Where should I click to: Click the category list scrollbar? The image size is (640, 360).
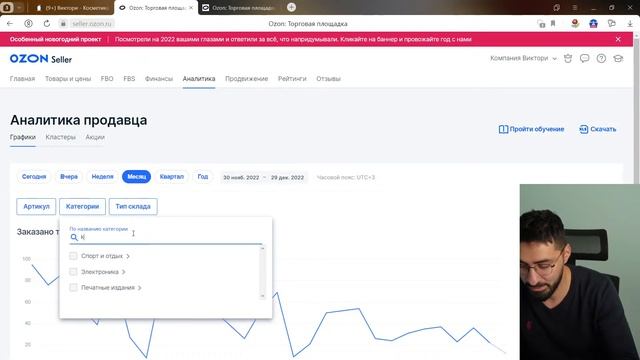[262, 272]
